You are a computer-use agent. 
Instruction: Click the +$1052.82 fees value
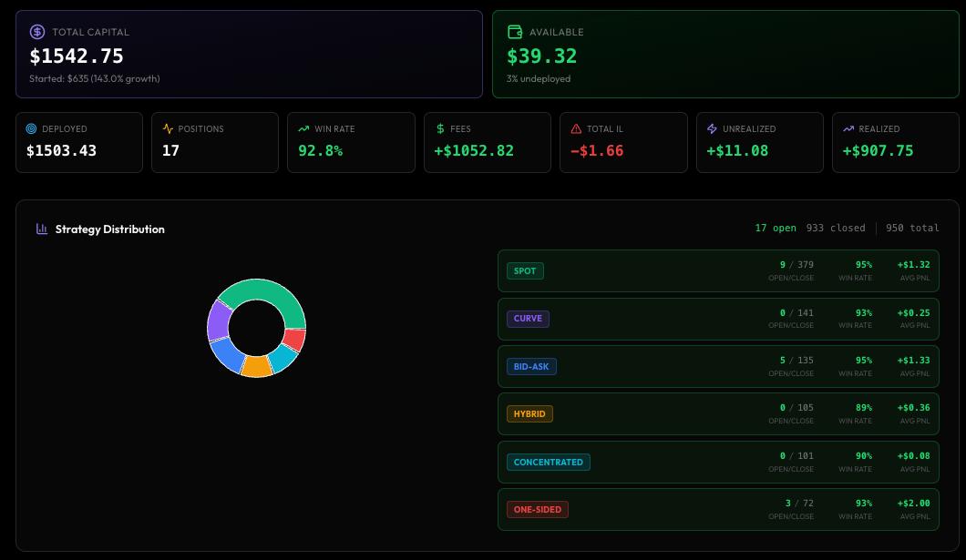[474, 151]
